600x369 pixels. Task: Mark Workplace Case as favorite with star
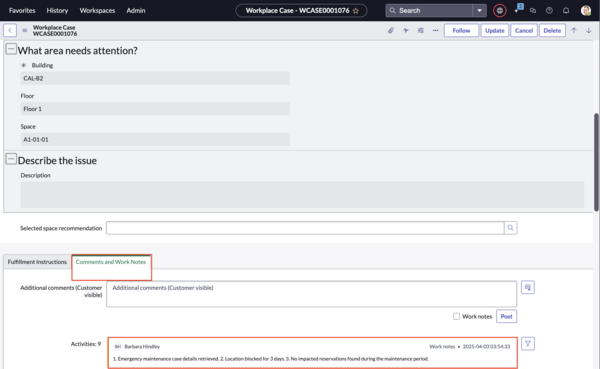356,11
